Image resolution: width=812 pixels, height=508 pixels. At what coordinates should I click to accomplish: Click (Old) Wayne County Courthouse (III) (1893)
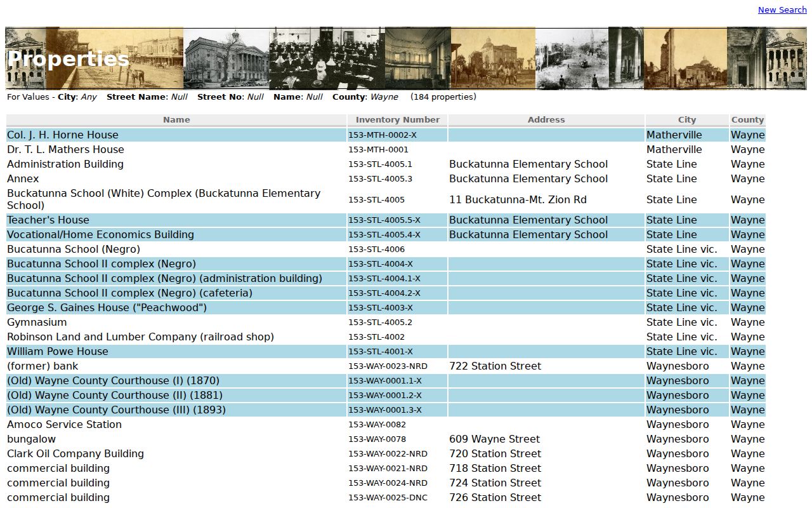116,410
